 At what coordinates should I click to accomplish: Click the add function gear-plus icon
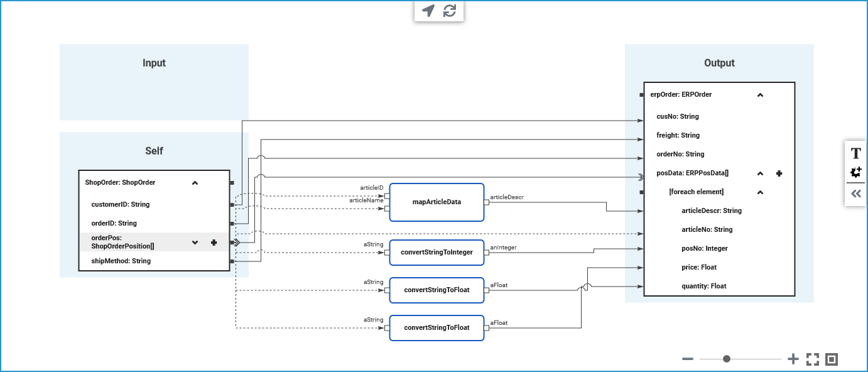coord(855,172)
